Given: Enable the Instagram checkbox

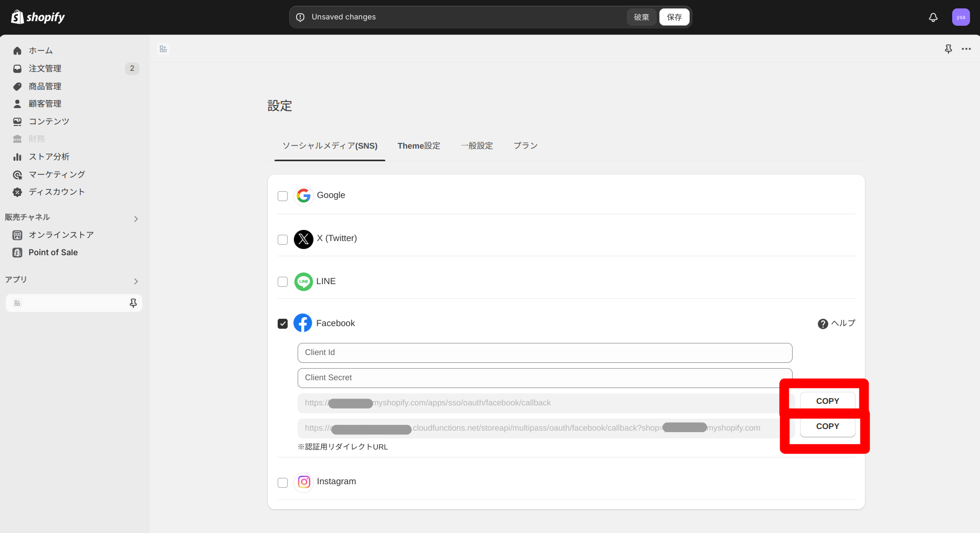Looking at the screenshot, I should 282,483.
